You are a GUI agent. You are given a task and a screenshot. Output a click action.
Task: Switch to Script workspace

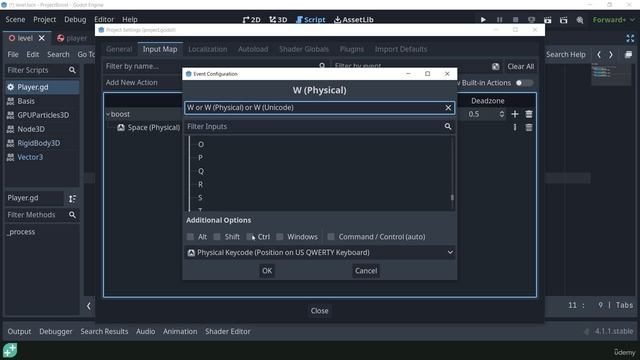coord(311,20)
